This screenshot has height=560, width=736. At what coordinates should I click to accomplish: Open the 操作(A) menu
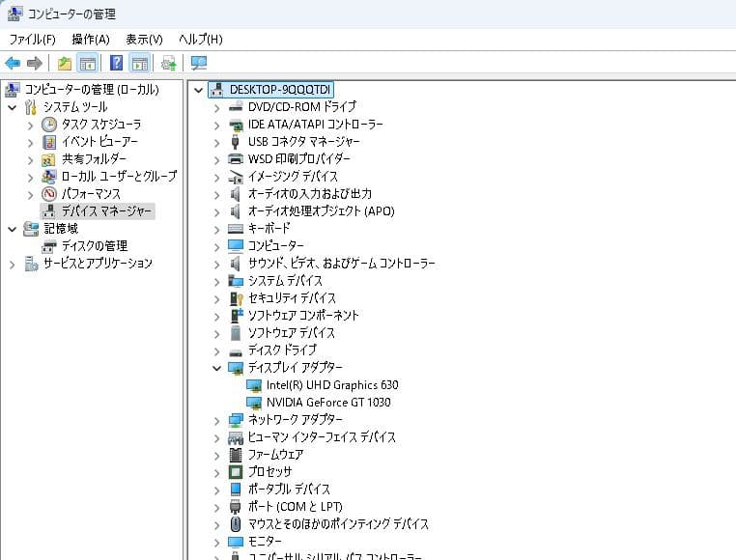tap(91, 40)
